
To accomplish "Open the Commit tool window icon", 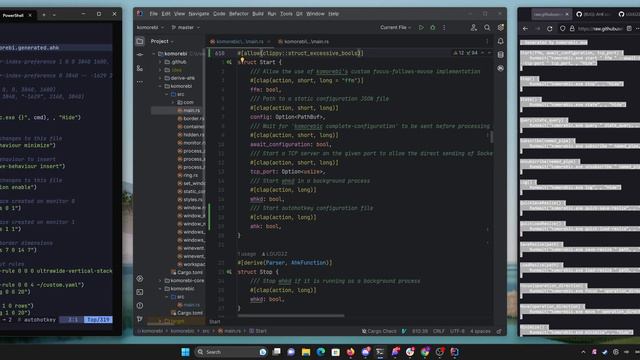I will click(x=140, y=55).
